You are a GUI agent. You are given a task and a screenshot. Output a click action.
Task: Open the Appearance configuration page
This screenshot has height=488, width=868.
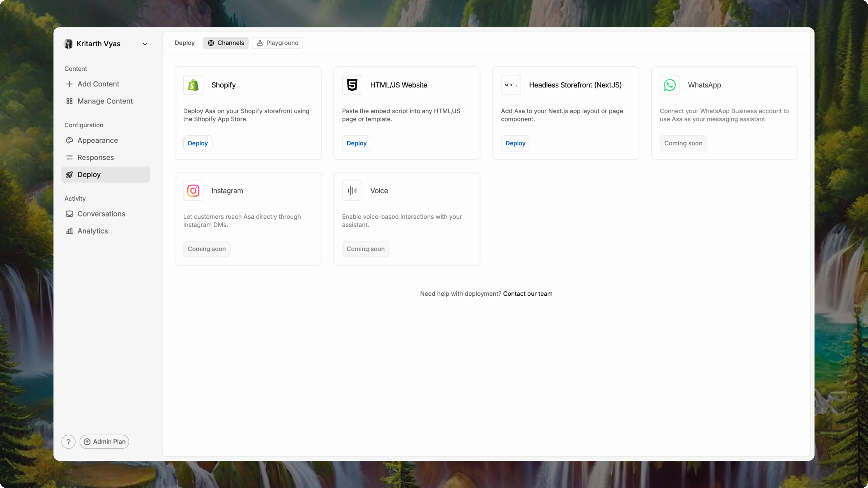tap(105, 140)
